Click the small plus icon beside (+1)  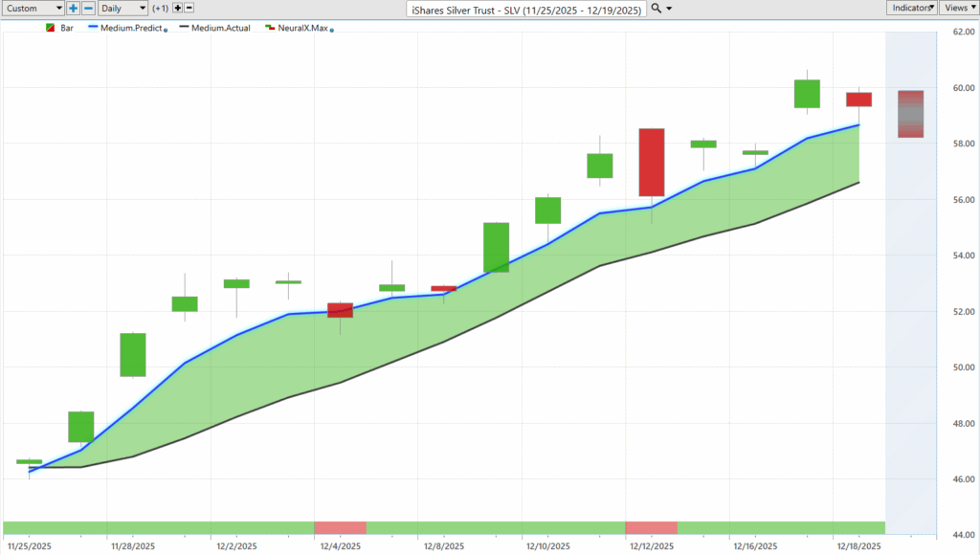coord(178,9)
